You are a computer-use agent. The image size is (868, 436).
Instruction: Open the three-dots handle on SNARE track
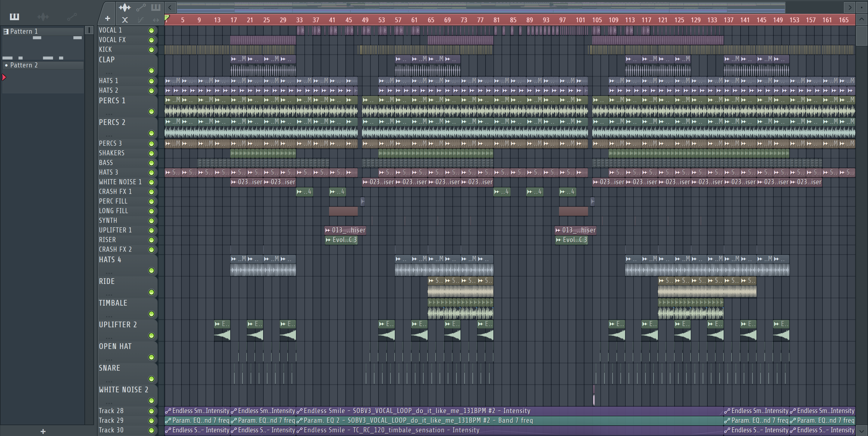pos(108,381)
